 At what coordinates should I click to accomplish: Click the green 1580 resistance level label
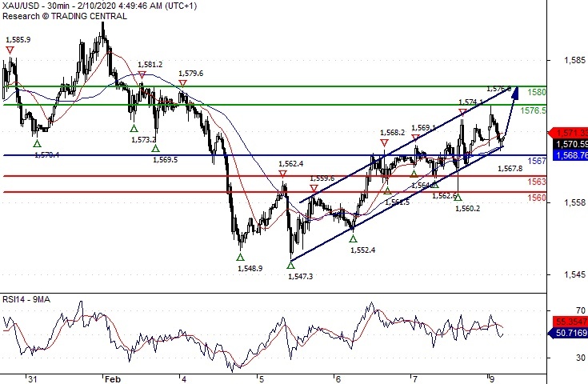pyautogui.click(x=537, y=92)
